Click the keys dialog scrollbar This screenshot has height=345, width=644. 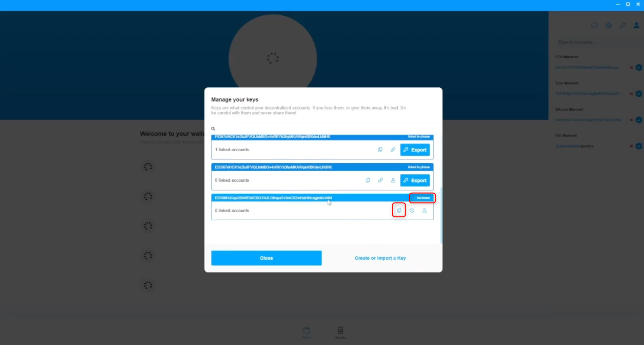pyautogui.click(x=441, y=215)
